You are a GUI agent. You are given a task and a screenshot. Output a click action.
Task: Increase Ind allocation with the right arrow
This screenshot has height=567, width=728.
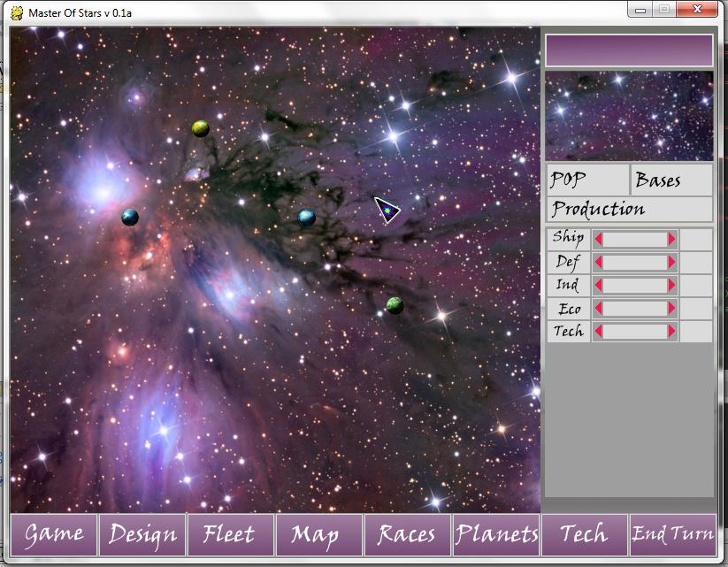pos(671,285)
